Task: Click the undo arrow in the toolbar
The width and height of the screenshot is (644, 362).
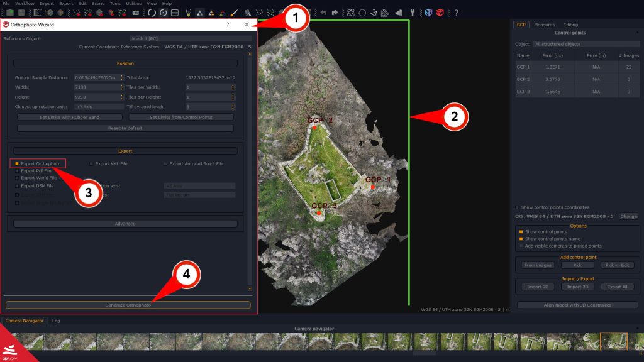Action: (323, 12)
